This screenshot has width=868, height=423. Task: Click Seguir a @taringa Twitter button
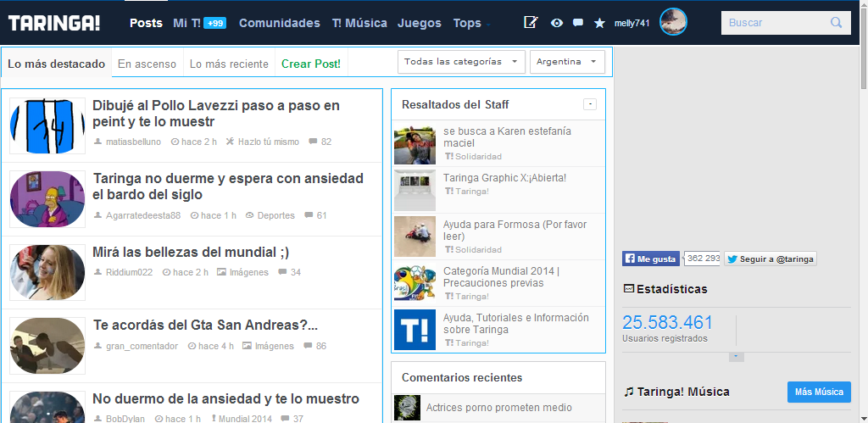point(771,259)
